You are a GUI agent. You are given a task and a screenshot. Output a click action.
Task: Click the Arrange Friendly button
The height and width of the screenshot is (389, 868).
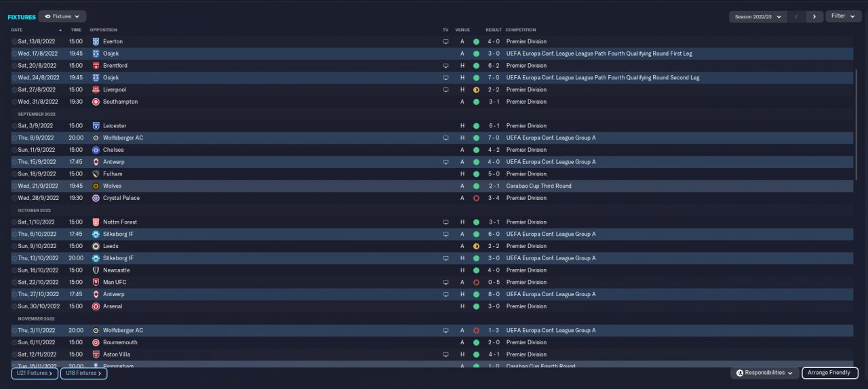coord(830,373)
